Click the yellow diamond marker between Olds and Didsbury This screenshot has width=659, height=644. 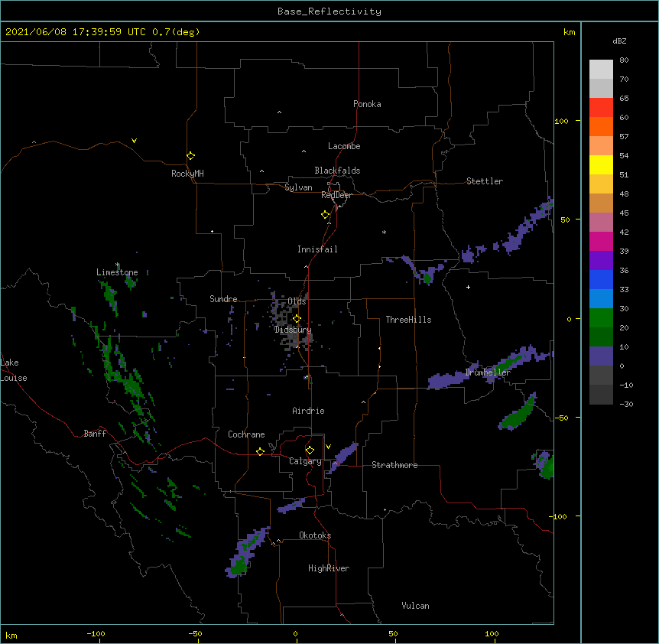coord(297,319)
